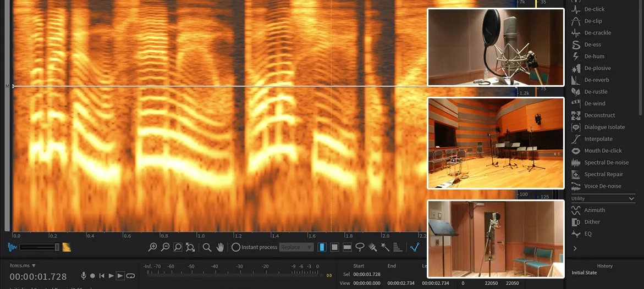Viewport: 644px width, 289px height.
Task: Open the De-plosive module
Action: pyautogui.click(x=591, y=68)
